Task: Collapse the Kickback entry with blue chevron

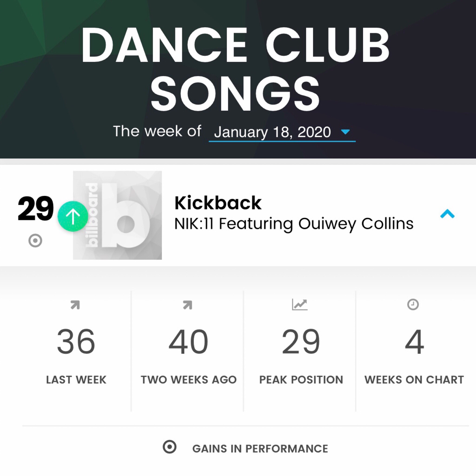Action: [447, 214]
